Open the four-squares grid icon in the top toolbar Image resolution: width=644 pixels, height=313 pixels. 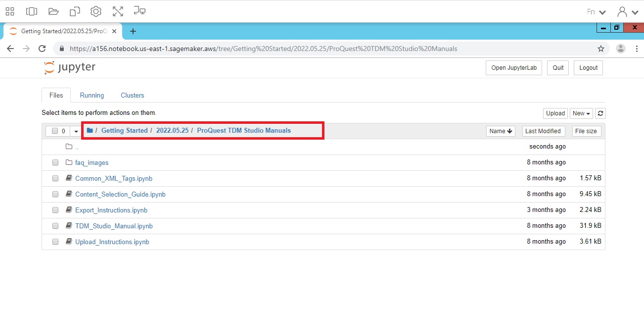(x=10, y=11)
